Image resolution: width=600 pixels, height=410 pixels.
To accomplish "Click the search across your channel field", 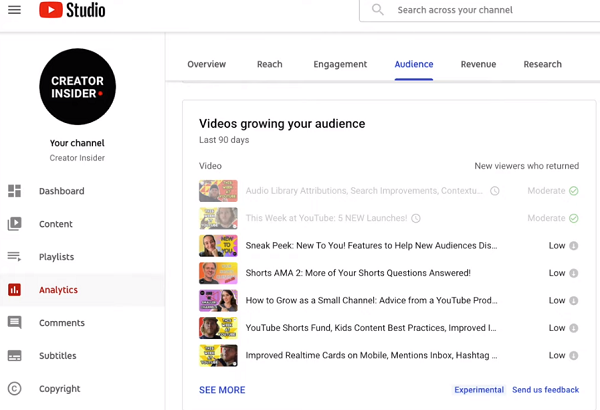I will (480, 10).
